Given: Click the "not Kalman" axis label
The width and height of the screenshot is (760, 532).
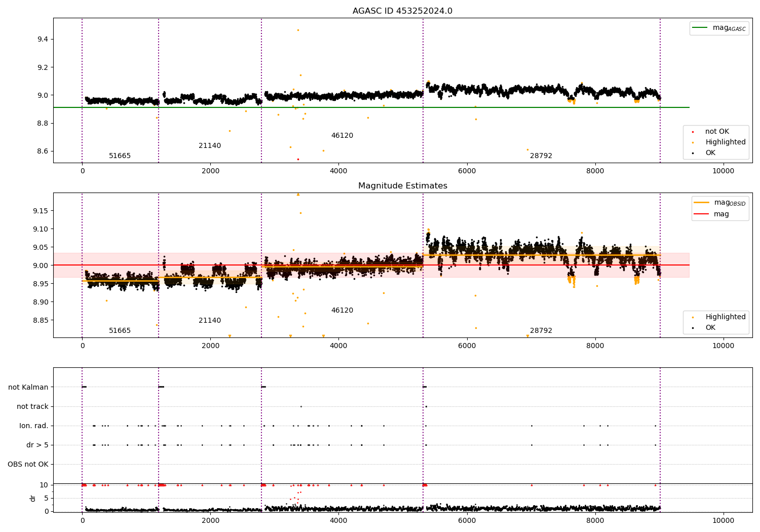Looking at the screenshot, I should (28, 388).
